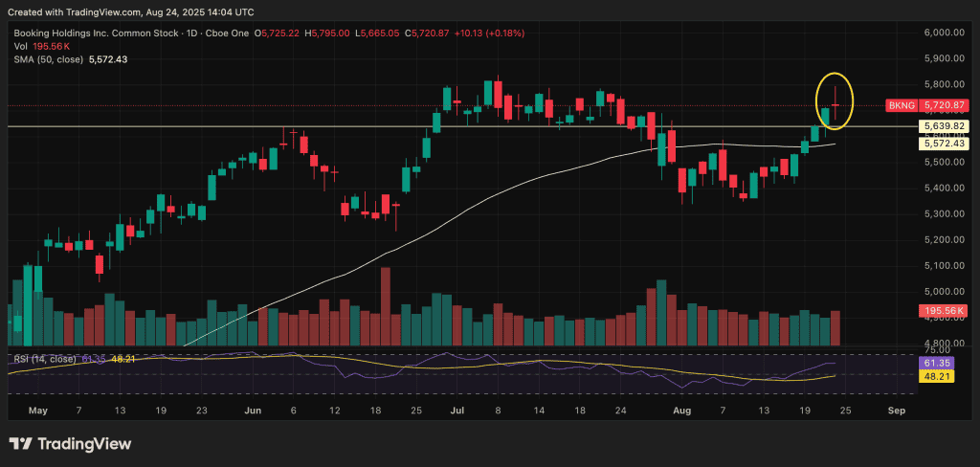Click the O5,725.22 open value in header
The width and height of the screenshot is (980, 467).
(x=278, y=33)
